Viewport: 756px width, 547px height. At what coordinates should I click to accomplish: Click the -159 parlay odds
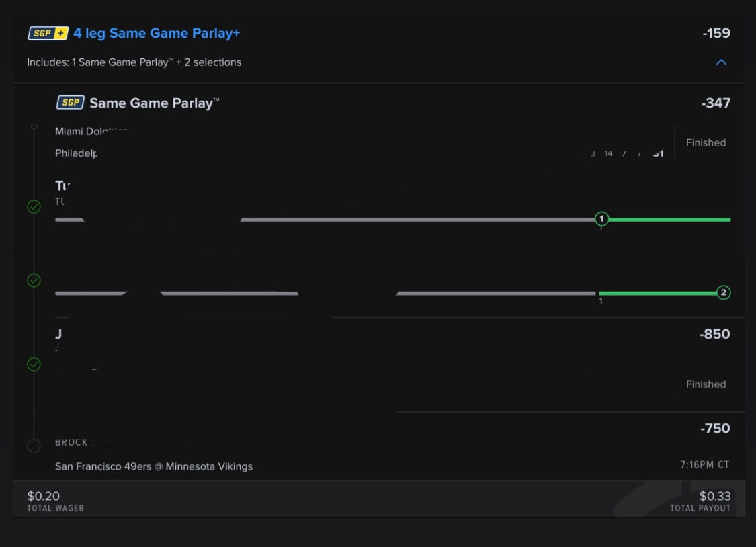click(x=716, y=33)
